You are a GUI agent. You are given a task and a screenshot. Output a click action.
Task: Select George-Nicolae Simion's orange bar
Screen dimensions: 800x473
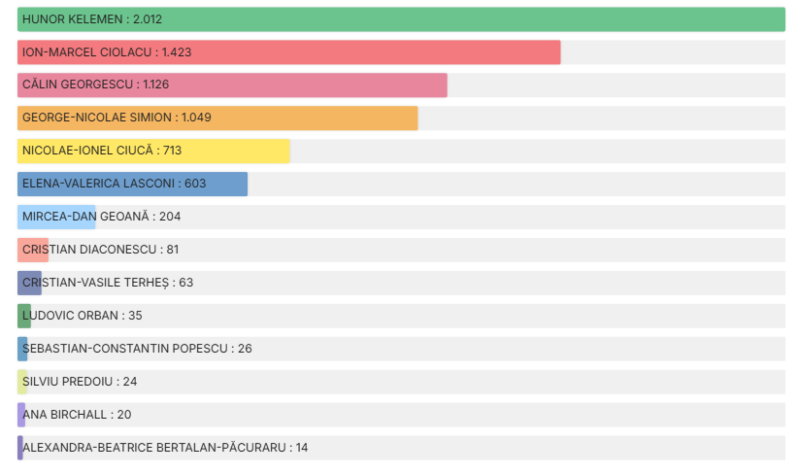click(217, 118)
